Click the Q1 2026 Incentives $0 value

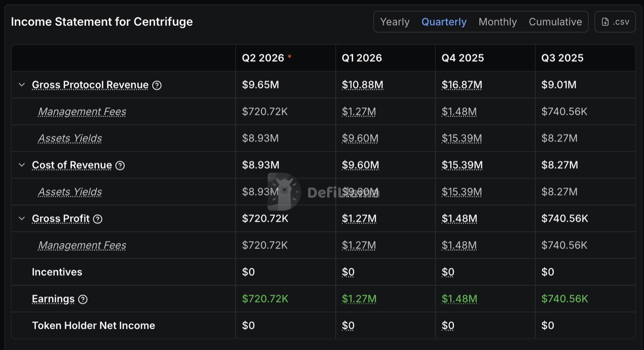(x=348, y=272)
